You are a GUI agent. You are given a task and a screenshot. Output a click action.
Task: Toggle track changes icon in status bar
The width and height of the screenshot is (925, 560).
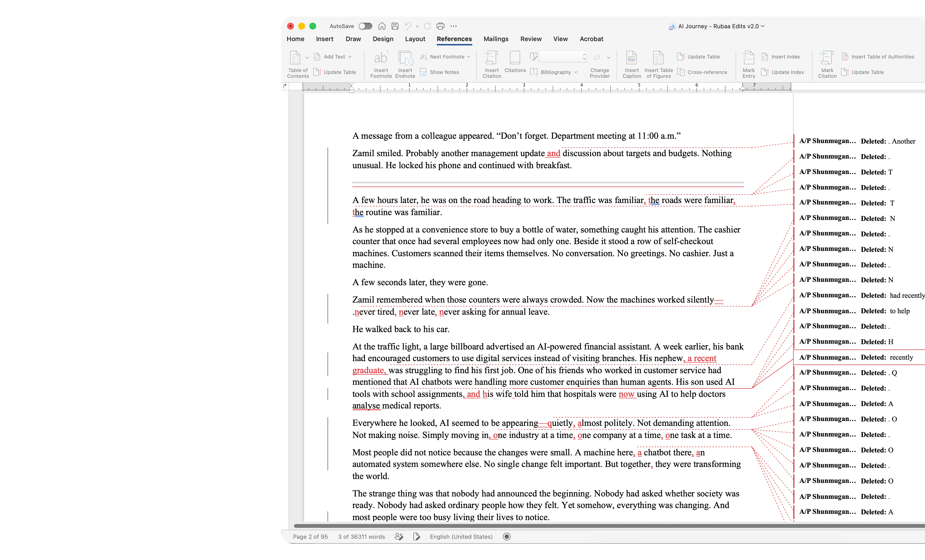pyautogui.click(x=416, y=536)
